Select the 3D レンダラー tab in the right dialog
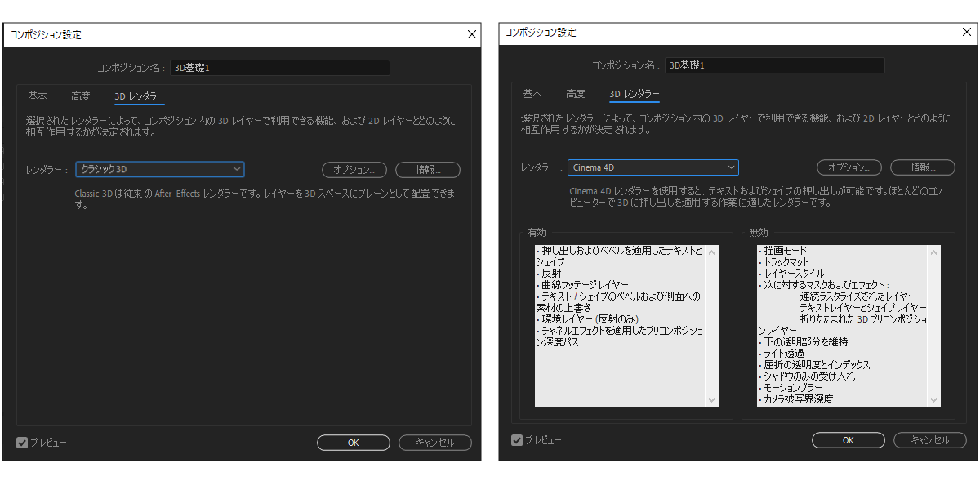This screenshot has width=980, height=490. click(635, 94)
